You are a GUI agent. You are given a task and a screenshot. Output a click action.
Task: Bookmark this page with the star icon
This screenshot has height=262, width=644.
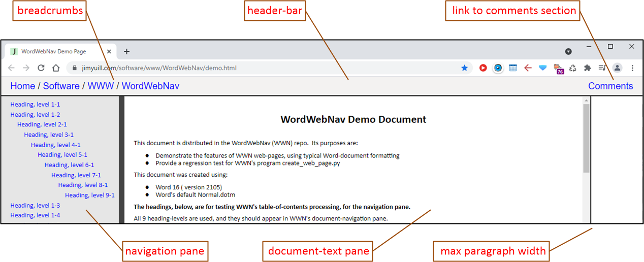click(x=464, y=68)
